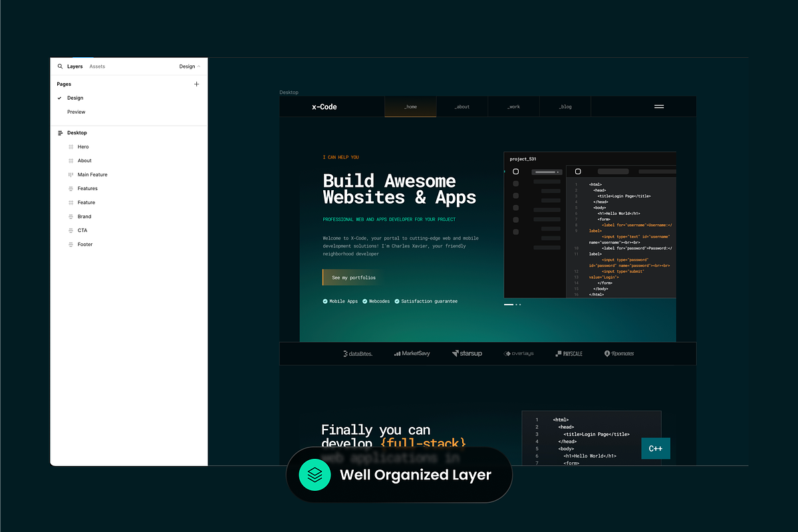798x532 pixels.
Task: Collapse the Desktop layer group
Action: pyautogui.click(x=61, y=133)
